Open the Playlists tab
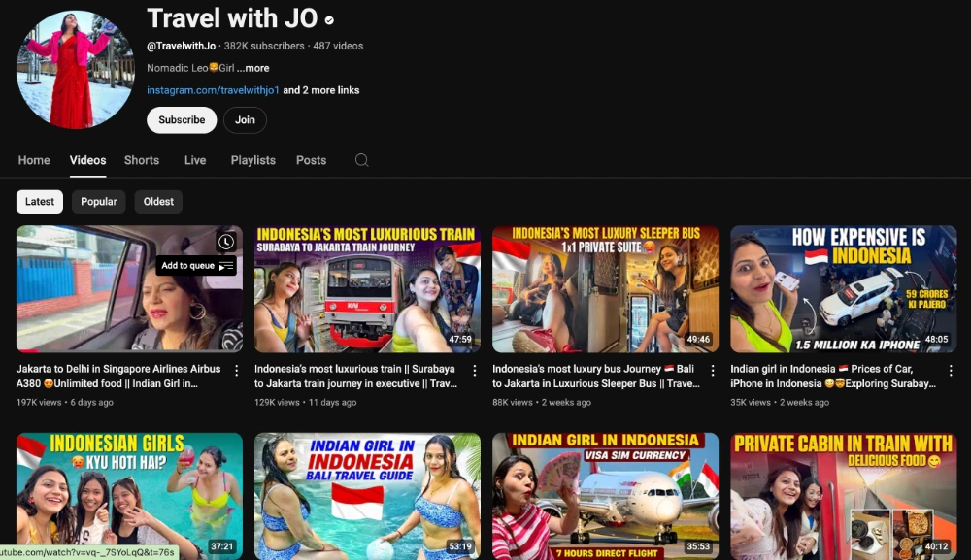Screen dimensions: 971x560 [x=252, y=160]
